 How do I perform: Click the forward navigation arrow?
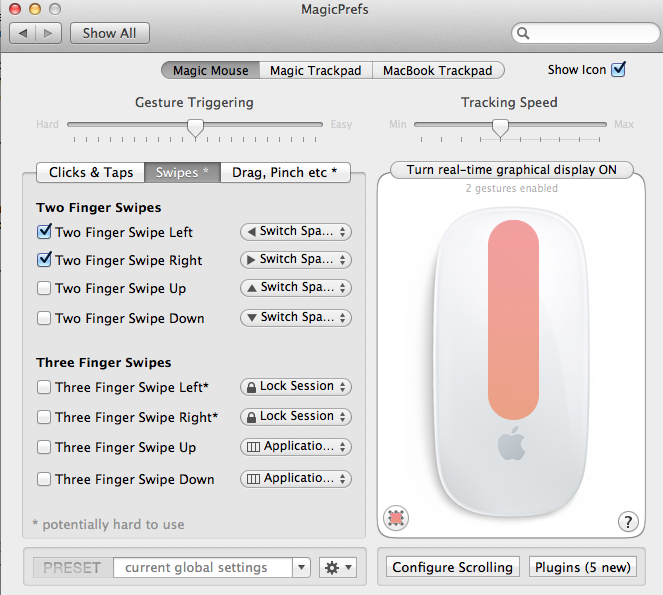coord(48,33)
